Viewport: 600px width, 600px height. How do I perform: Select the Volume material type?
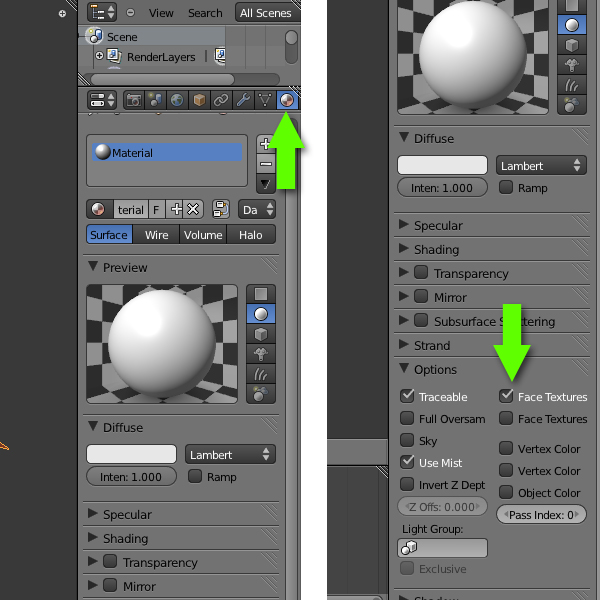tap(203, 235)
